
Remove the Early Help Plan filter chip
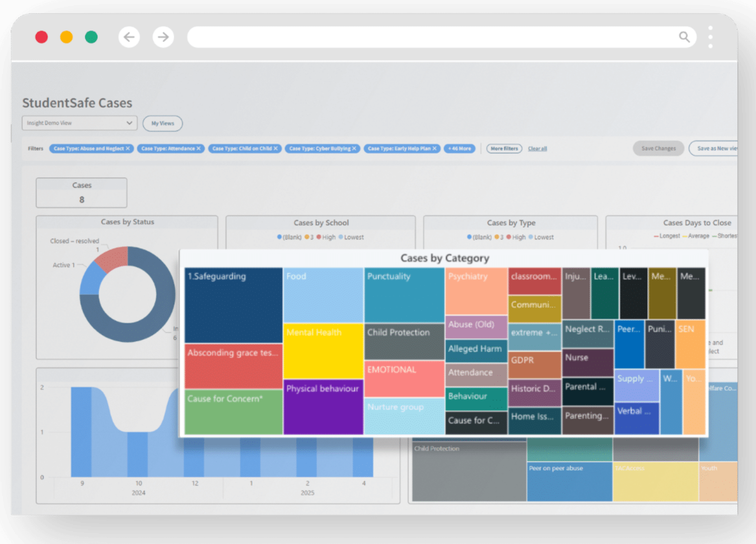tap(434, 149)
